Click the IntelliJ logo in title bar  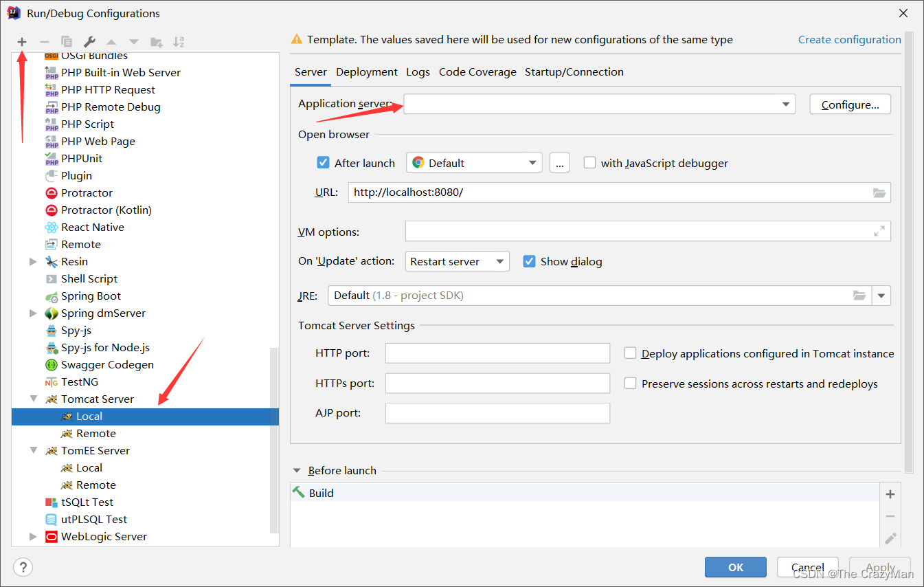click(14, 13)
